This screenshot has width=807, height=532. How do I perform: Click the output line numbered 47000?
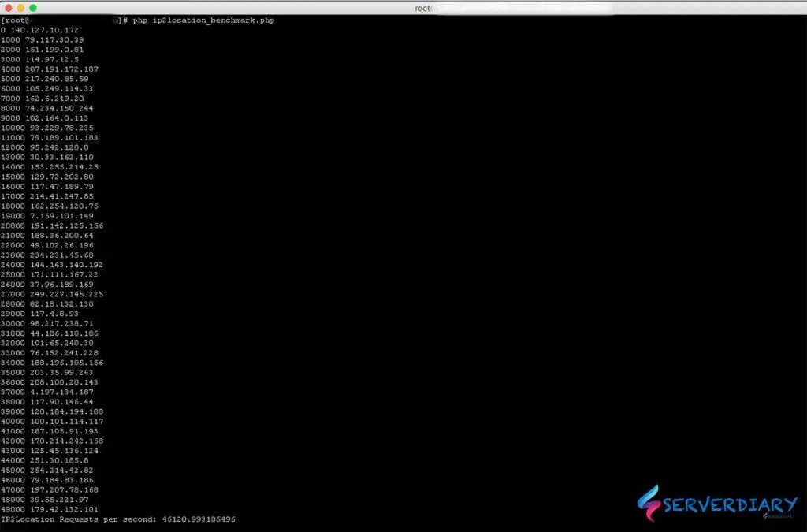click(x=50, y=489)
